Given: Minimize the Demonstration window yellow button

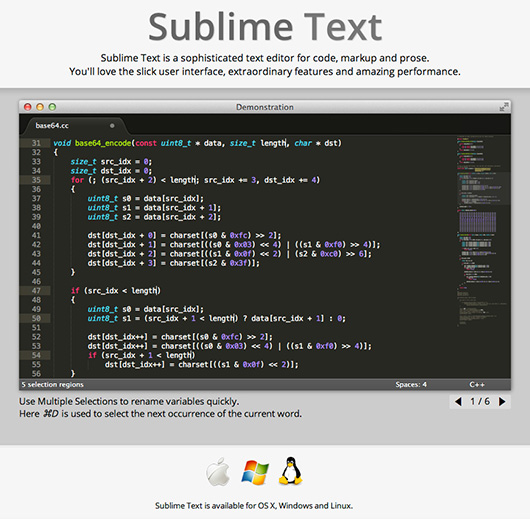Looking at the screenshot, I should (40, 107).
